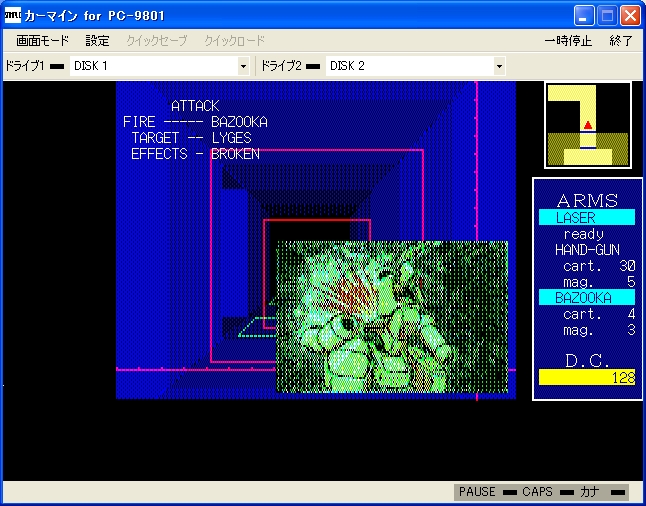The height and width of the screenshot is (506, 646).
Task: Click the ARMS panel heading
Action: [587, 200]
